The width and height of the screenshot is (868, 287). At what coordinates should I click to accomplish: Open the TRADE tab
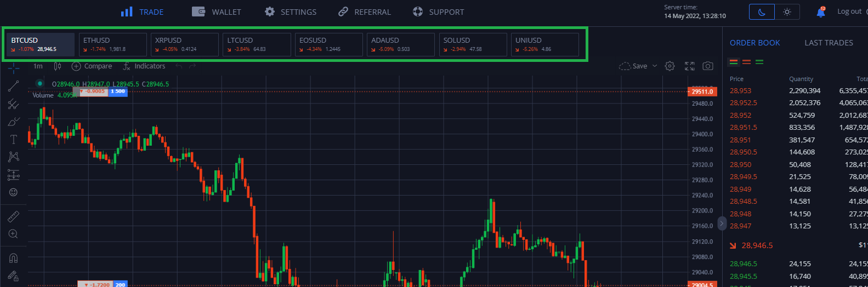click(x=142, y=12)
